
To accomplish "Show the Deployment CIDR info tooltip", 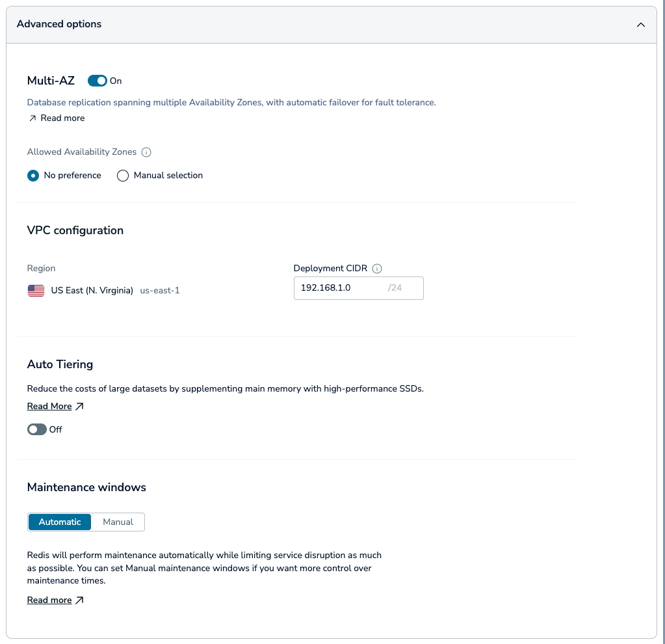I will click(376, 269).
